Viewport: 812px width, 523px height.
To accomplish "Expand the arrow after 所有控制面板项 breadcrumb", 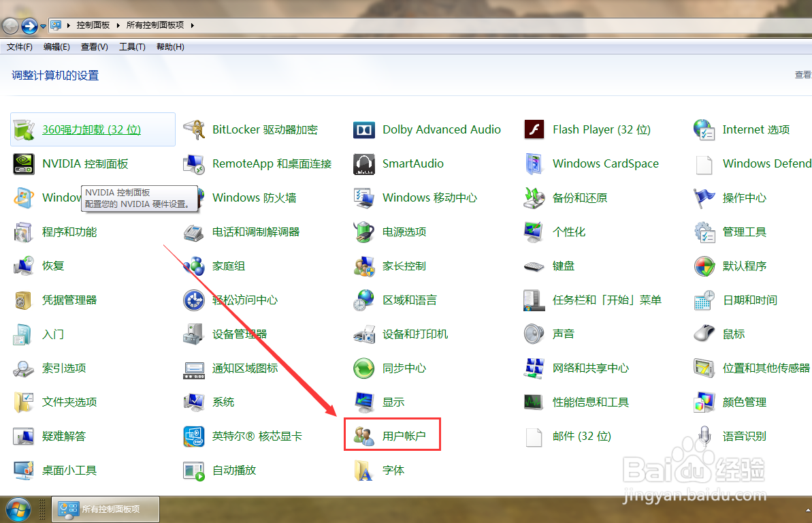I will [192, 25].
